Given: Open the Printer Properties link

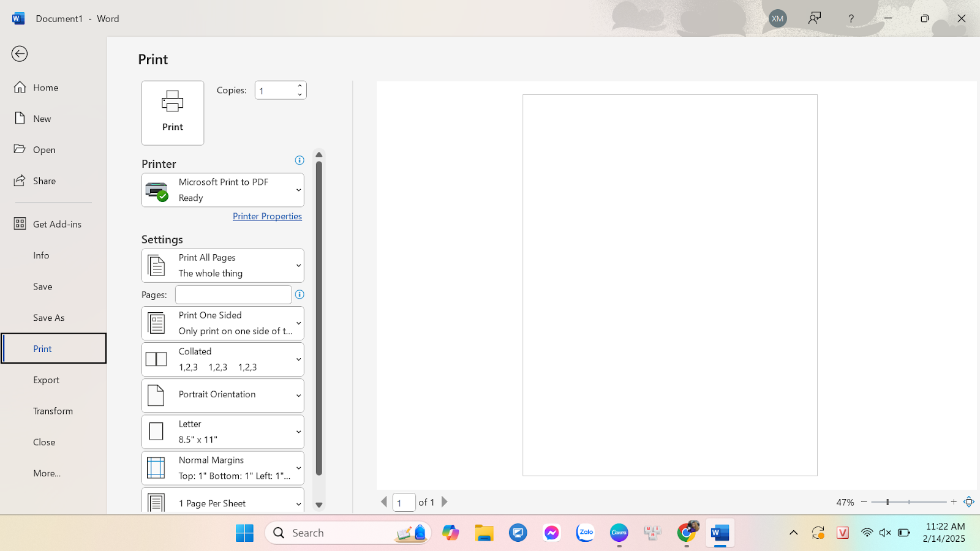Looking at the screenshot, I should click(267, 216).
